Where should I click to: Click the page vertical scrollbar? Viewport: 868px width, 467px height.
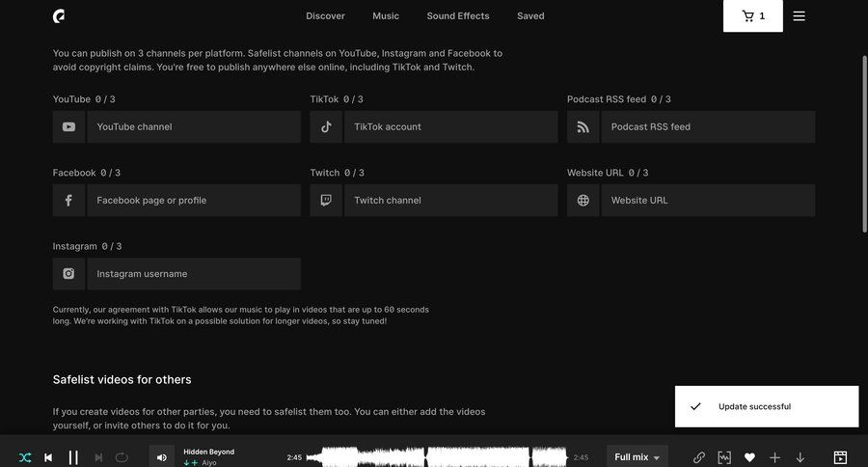coord(865,144)
